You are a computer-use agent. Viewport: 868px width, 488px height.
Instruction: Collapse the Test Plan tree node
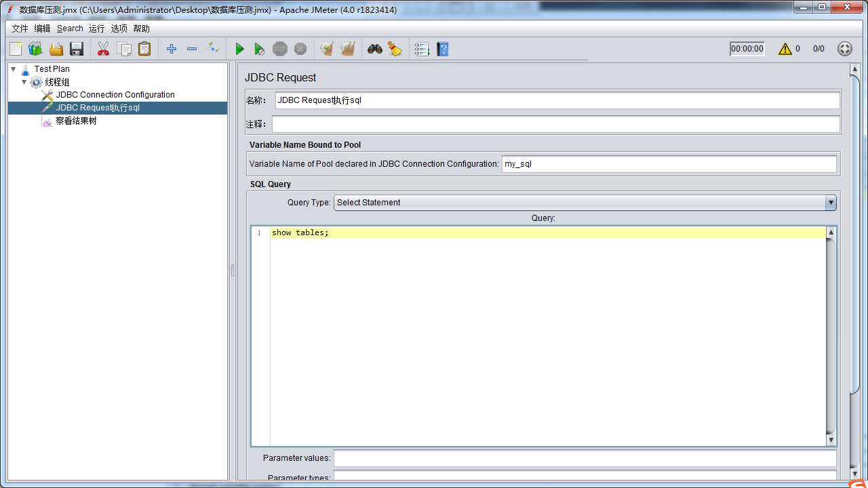point(14,68)
